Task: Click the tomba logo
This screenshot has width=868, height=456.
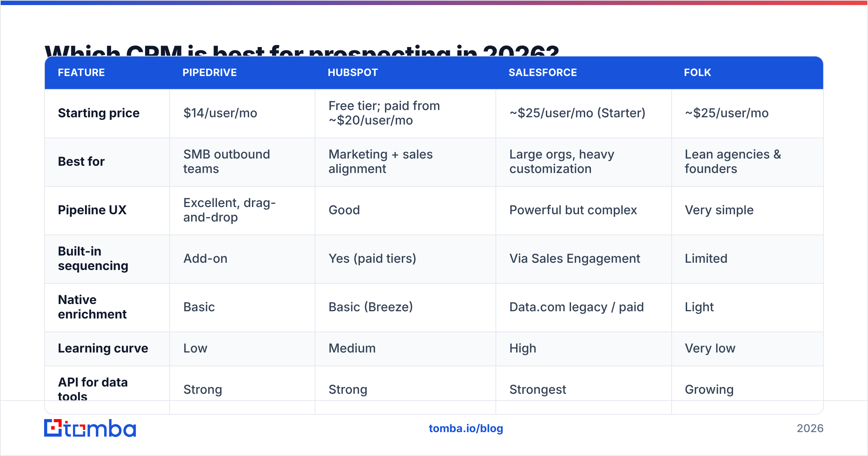Action: tap(90, 428)
